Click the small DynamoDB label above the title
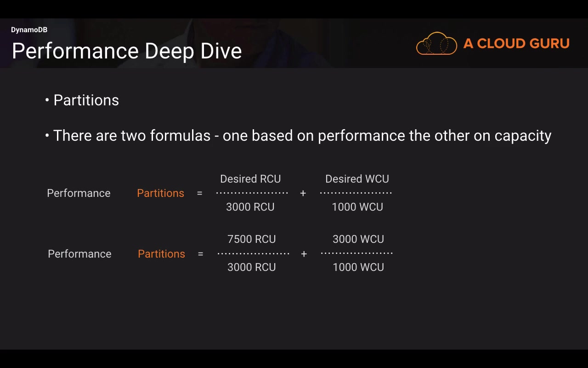 pyautogui.click(x=29, y=30)
